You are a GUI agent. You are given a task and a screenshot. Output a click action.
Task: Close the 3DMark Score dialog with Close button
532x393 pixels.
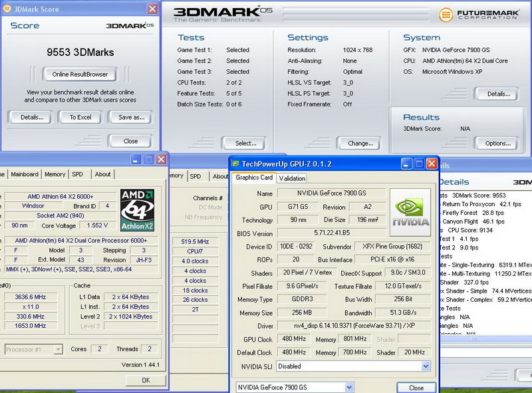click(x=130, y=141)
